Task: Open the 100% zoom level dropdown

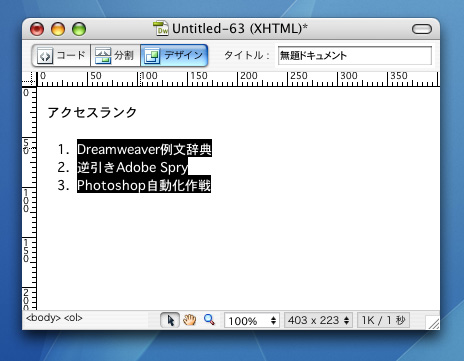Action: (x=252, y=321)
